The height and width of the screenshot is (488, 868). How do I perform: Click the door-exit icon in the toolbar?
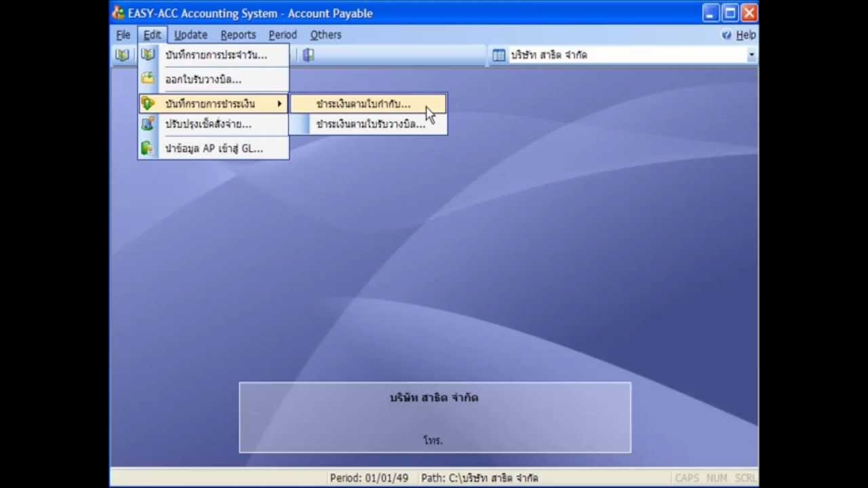pyautogui.click(x=309, y=56)
